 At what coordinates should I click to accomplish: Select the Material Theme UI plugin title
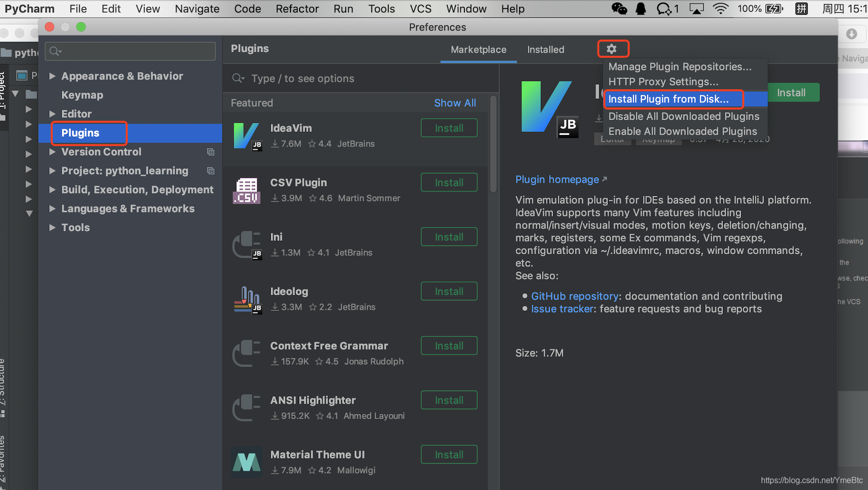317,454
